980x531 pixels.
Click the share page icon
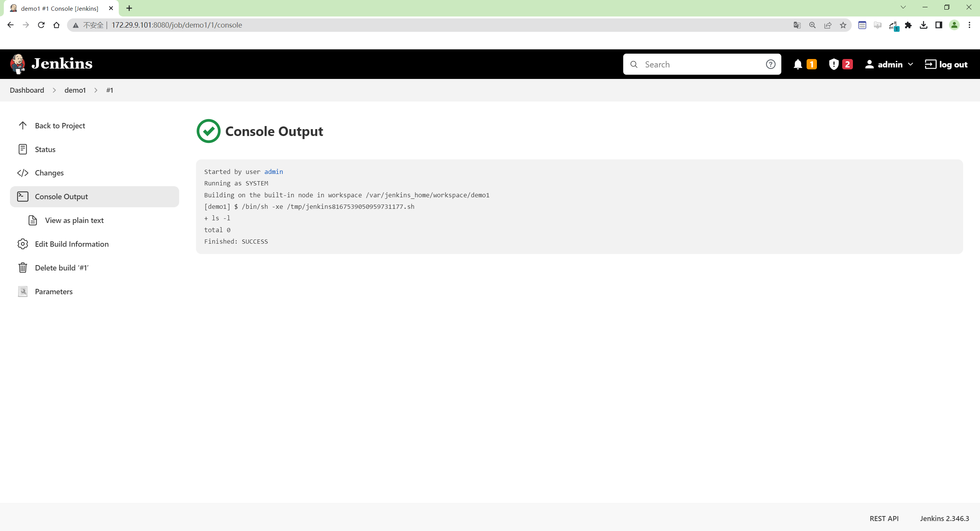[x=828, y=25]
